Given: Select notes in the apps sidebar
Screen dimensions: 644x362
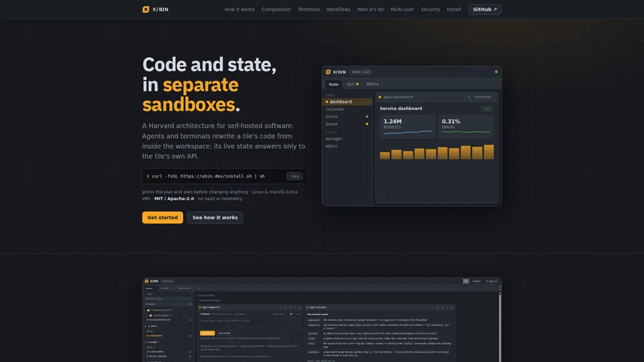Looking at the screenshot, I should coord(347,117).
